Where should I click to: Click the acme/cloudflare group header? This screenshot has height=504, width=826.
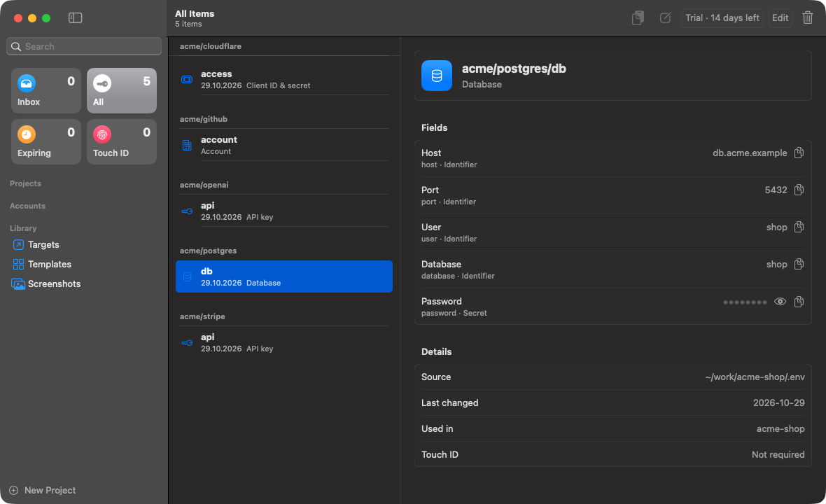point(211,46)
